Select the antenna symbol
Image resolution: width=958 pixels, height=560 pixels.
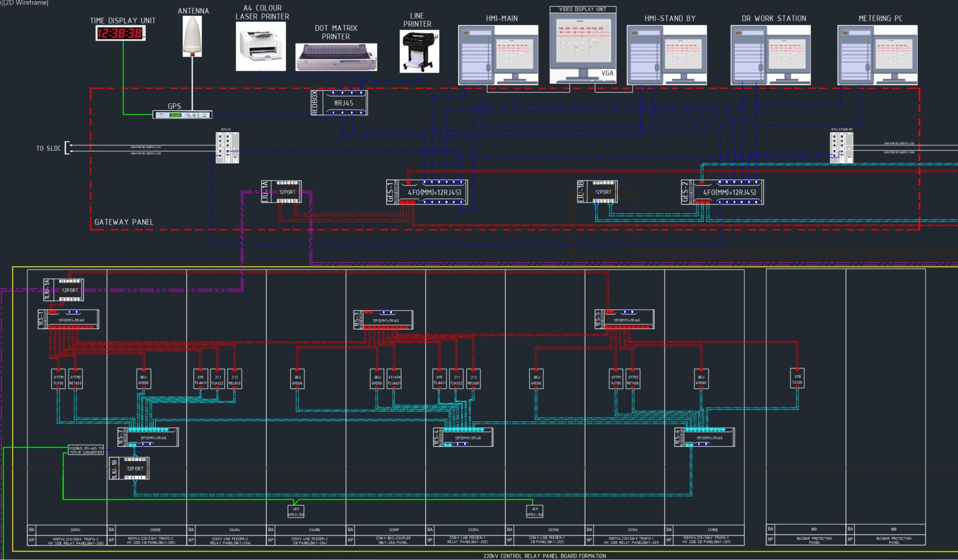pyautogui.click(x=193, y=36)
